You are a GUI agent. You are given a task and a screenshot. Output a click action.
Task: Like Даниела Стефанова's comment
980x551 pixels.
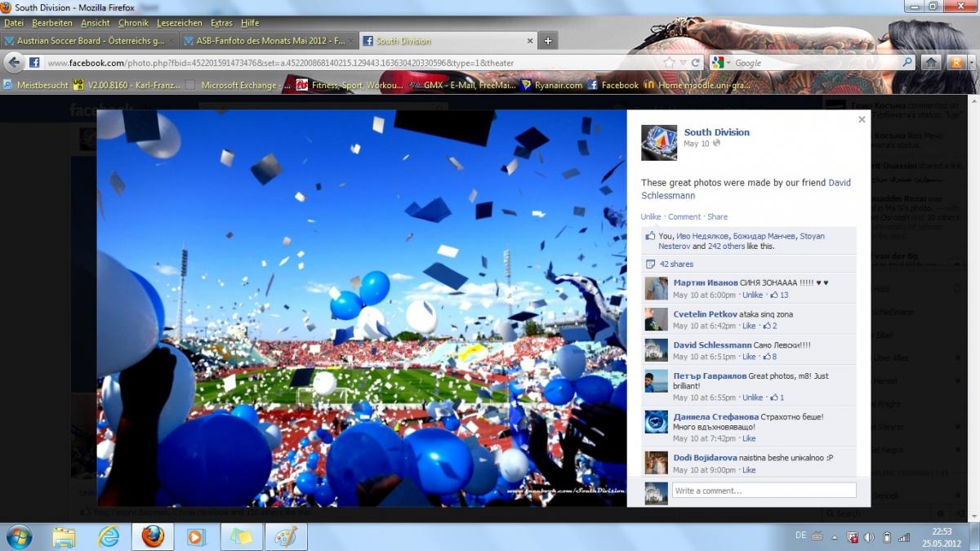pyautogui.click(x=749, y=438)
